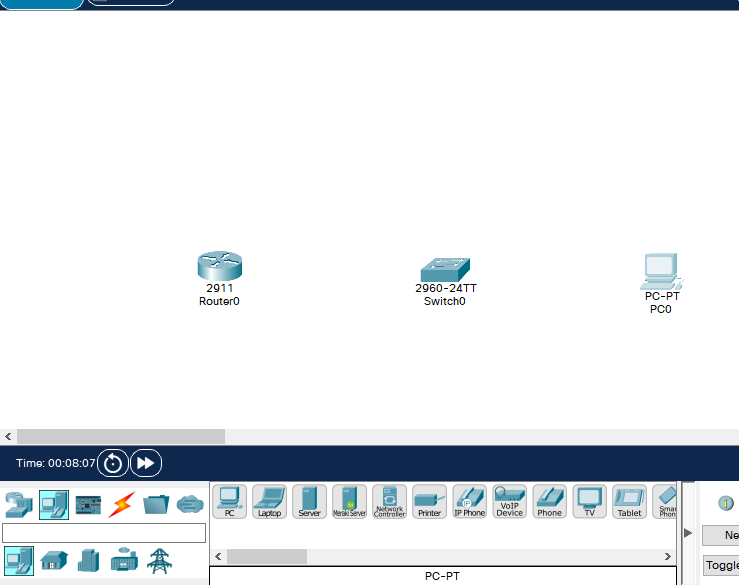Choose the Laptop end device
Viewport: 739px width, 585px height.
[x=270, y=502]
